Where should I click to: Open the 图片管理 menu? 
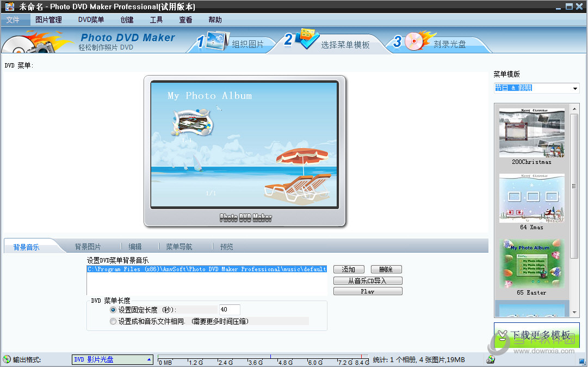coord(48,20)
